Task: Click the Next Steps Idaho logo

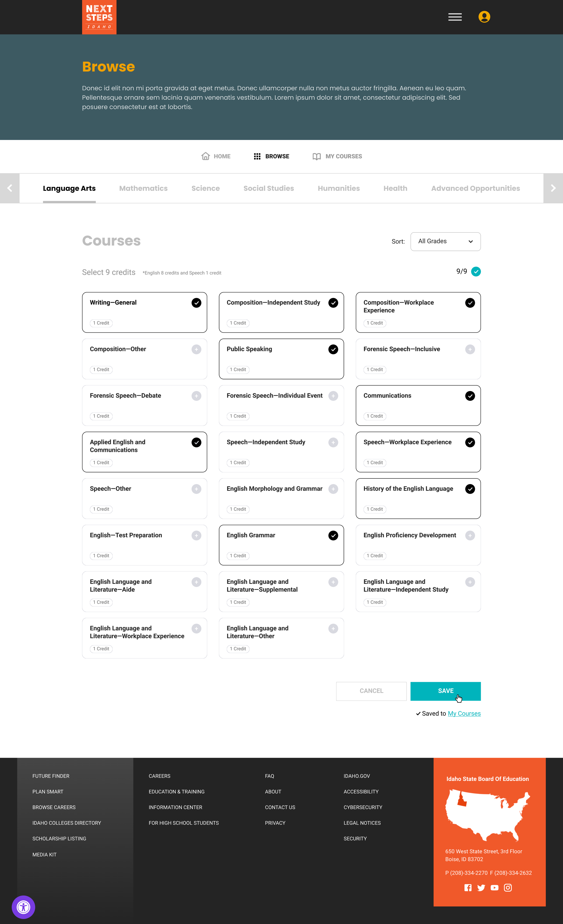Action: [99, 17]
